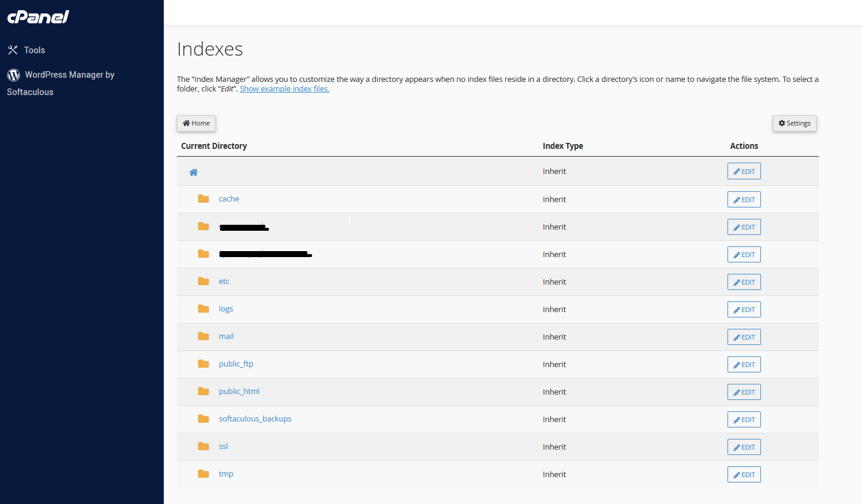This screenshot has width=862, height=504.
Task: Click the folder icon beside softaculous_backups
Action: 203,419
